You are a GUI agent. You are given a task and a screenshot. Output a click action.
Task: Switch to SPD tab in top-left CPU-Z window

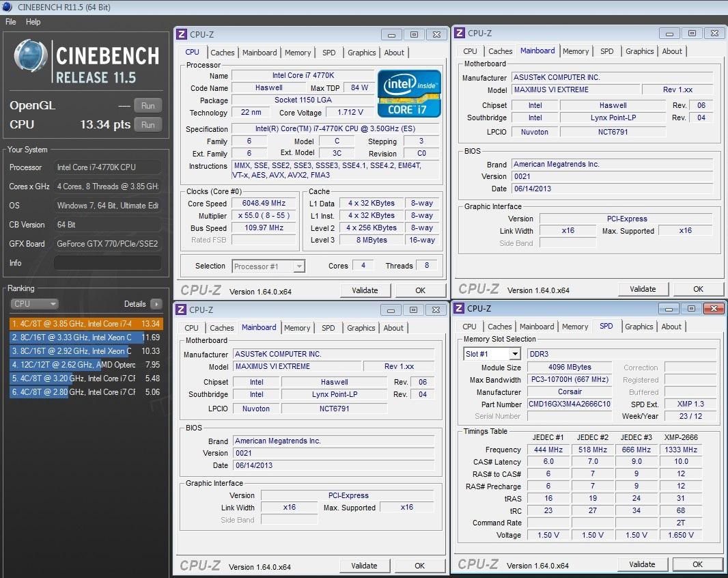(328, 53)
